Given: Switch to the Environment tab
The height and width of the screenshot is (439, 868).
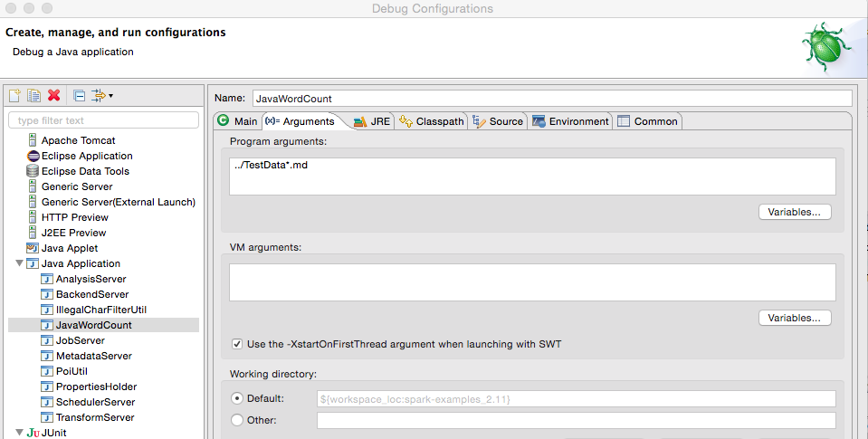Looking at the screenshot, I should (571, 121).
